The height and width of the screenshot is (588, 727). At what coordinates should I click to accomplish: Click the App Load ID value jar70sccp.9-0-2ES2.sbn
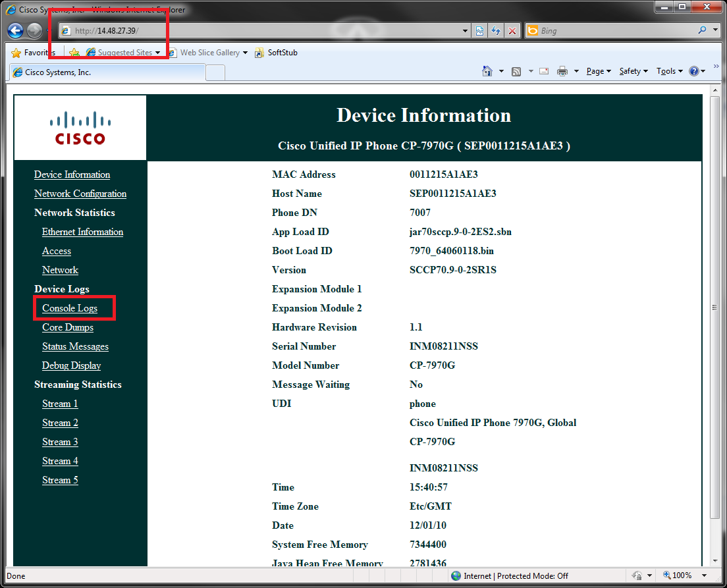click(460, 231)
